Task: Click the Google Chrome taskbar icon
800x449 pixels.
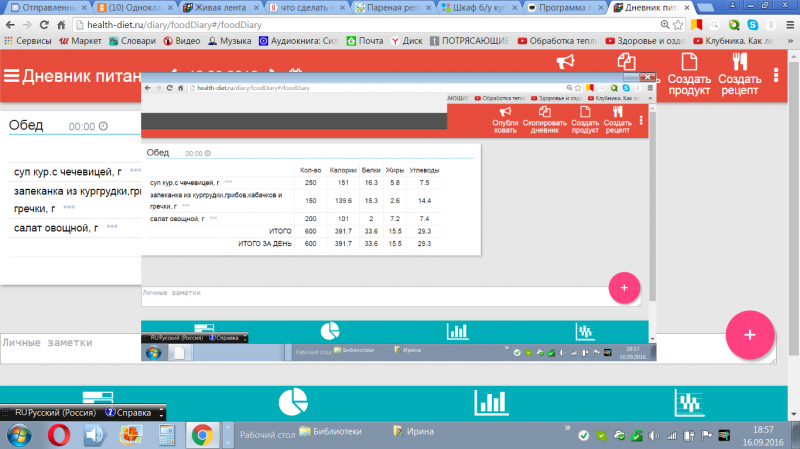Action: coord(202,434)
